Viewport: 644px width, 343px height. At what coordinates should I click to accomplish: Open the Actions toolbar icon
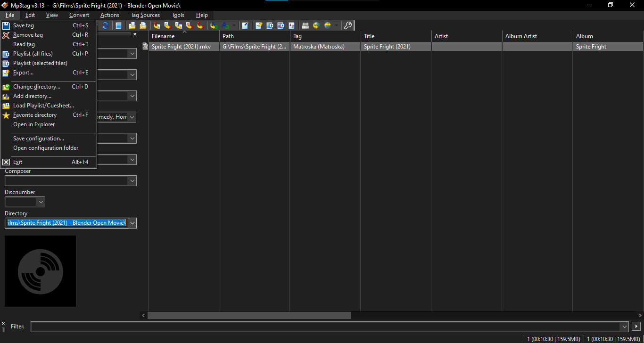(x=214, y=25)
